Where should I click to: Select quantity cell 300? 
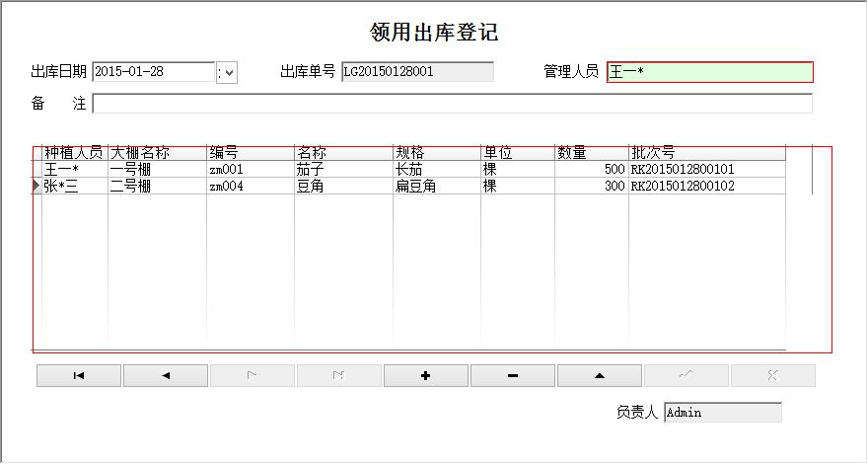coord(592,186)
